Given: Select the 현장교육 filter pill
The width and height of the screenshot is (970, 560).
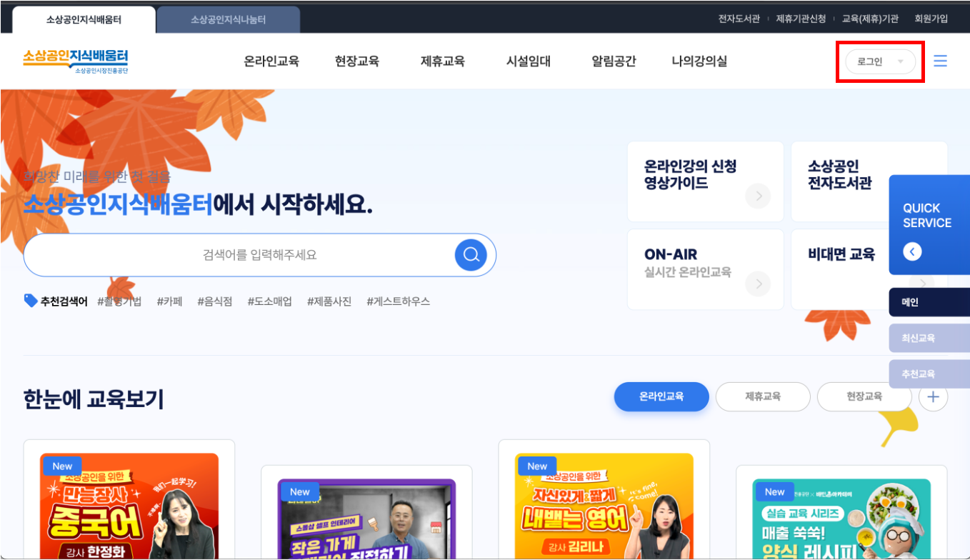Looking at the screenshot, I should [x=864, y=396].
